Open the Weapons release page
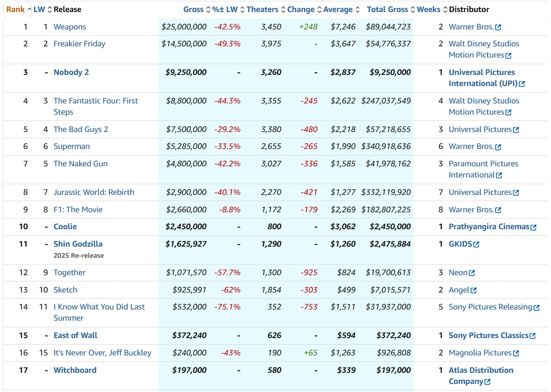The height and width of the screenshot is (392, 551). (70, 27)
